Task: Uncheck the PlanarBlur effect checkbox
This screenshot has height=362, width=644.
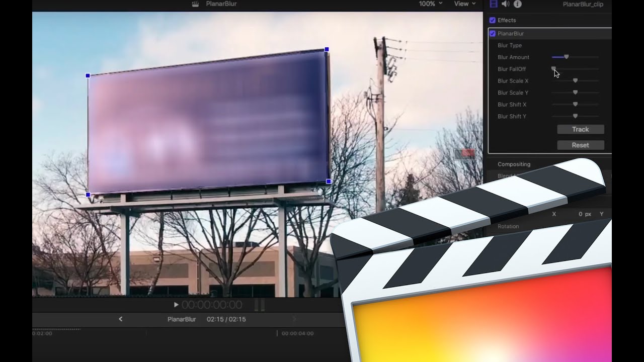Action: (493, 33)
